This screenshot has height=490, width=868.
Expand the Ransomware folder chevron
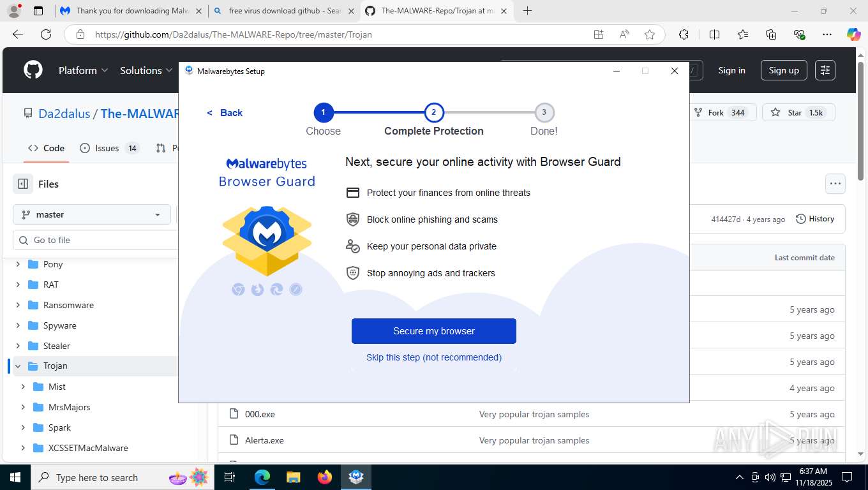(x=18, y=305)
